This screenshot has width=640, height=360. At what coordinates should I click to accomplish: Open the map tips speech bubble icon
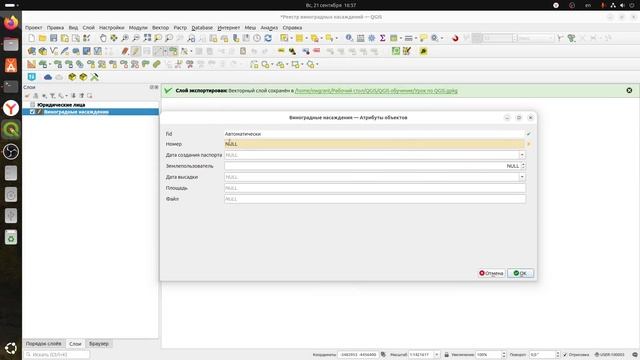pos(423,38)
